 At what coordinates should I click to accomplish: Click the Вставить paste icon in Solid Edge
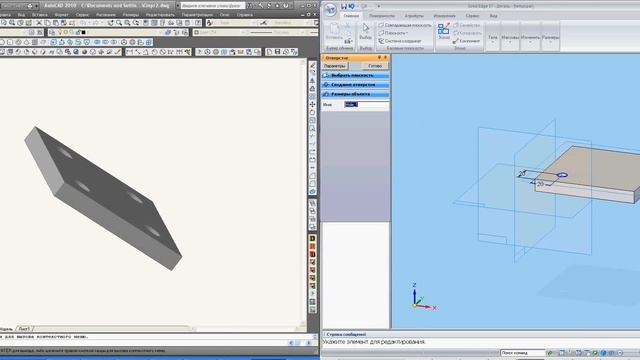(334, 31)
